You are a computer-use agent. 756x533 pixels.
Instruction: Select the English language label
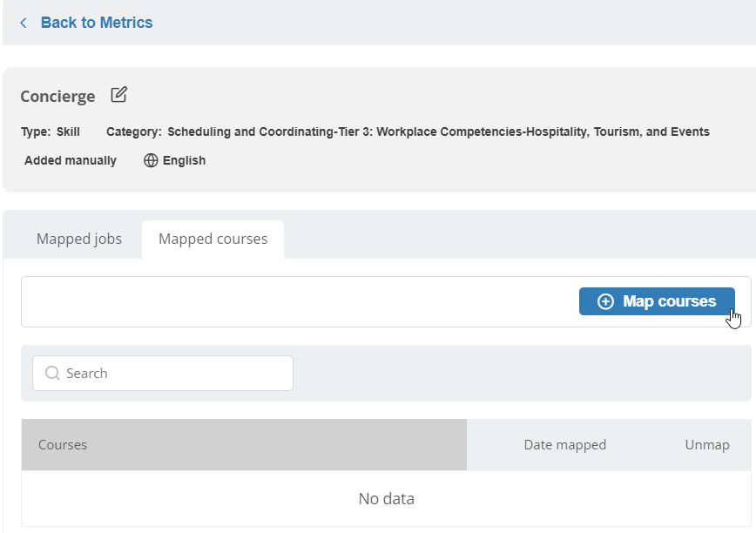click(184, 160)
